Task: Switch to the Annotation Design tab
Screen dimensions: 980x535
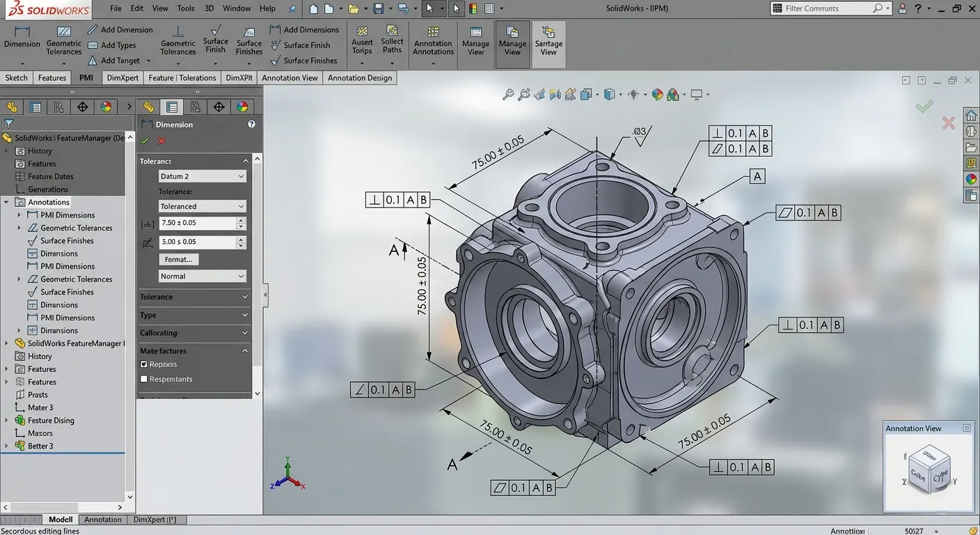Action: pos(360,78)
